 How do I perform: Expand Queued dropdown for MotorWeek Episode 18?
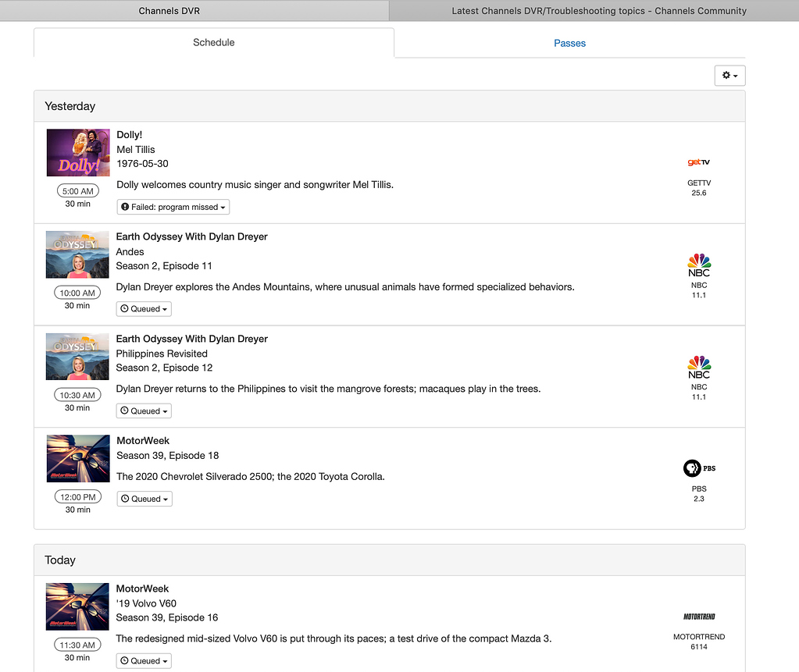[144, 499]
